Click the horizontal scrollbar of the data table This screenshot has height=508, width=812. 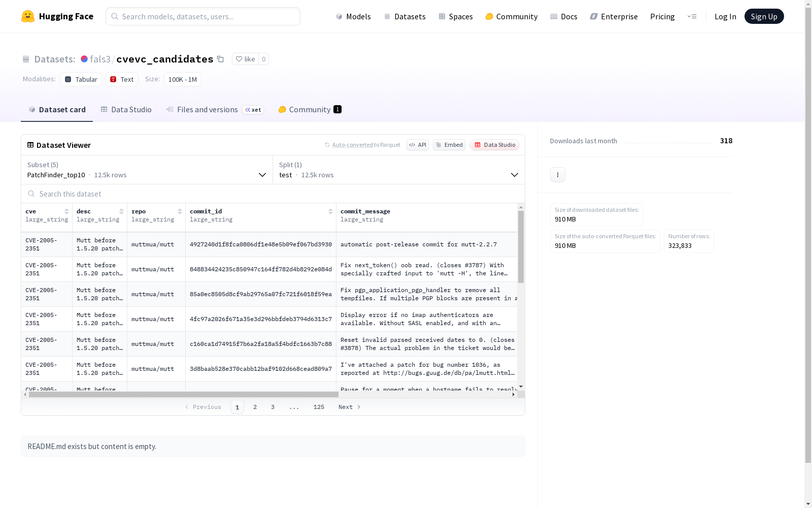tap(184, 394)
